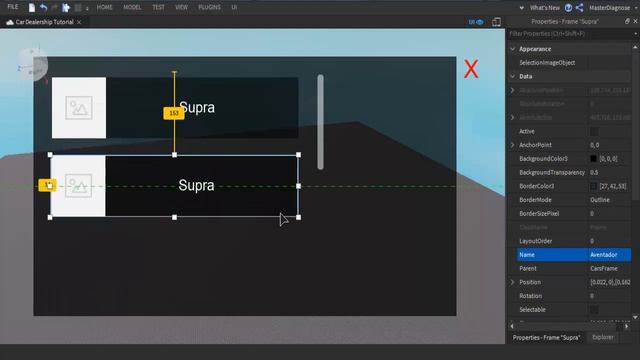Click image placeholder in selected Supra frame
This screenshot has width=640, height=360.
pos(78,186)
